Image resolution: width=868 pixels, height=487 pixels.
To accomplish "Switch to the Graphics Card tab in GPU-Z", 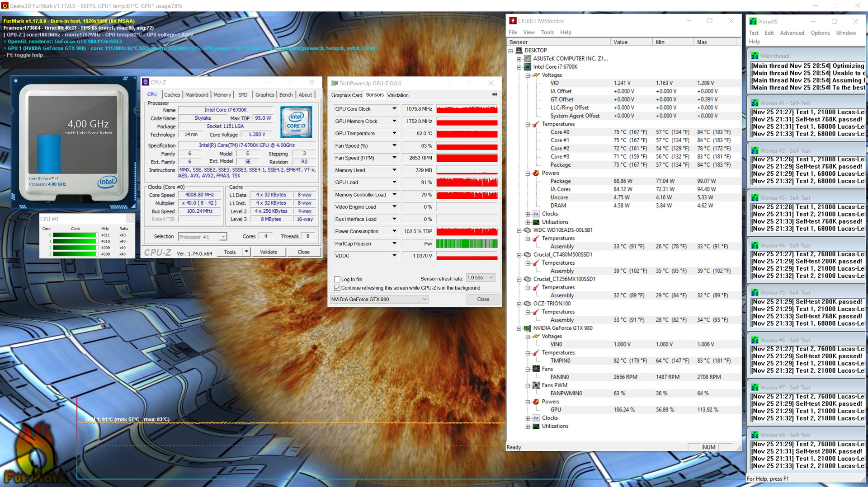I will [x=347, y=95].
